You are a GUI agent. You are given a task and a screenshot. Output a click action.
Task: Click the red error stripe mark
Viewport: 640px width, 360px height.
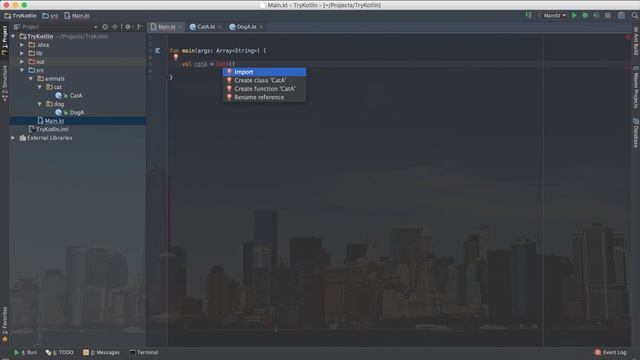click(x=628, y=68)
